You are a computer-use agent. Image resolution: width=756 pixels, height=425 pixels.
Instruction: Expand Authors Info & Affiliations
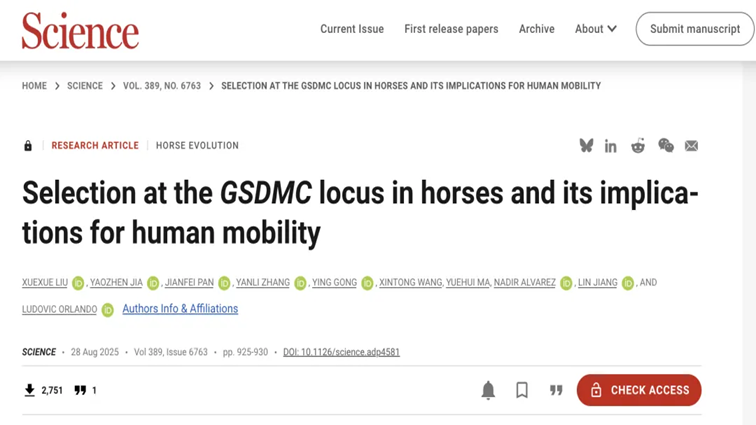click(x=180, y=309)
